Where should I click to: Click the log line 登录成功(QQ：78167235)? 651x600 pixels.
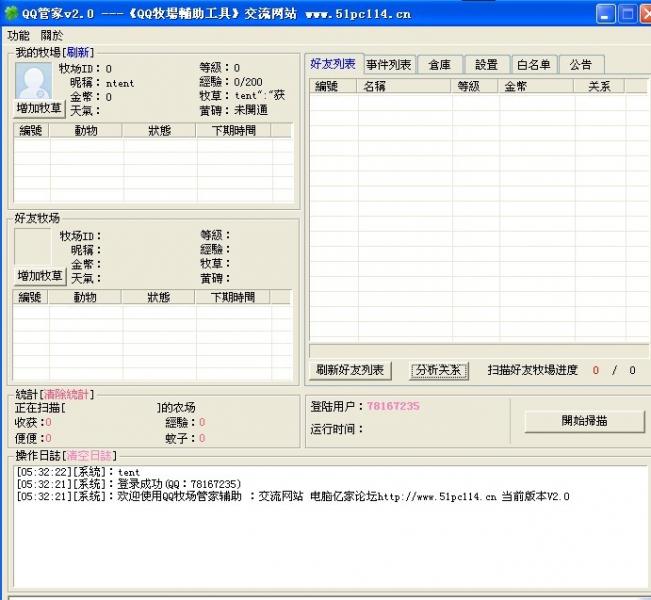129,484
